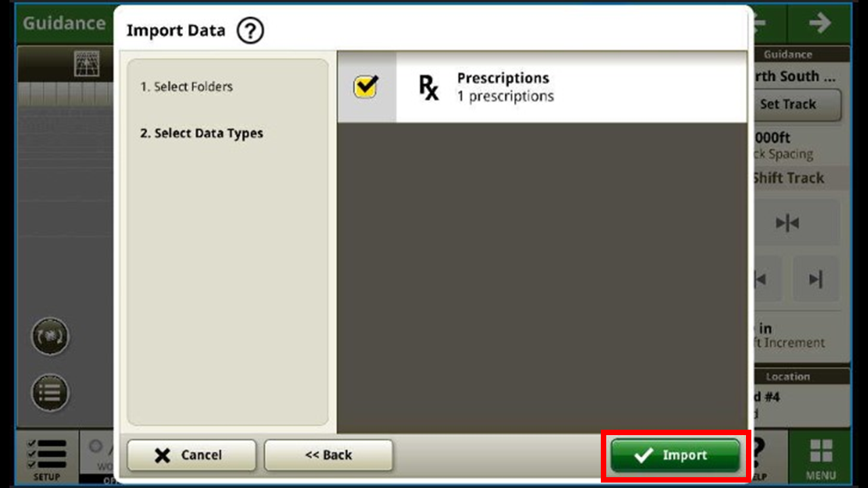Image resolution: width=868 pixels, height=488 pixels.
Task: Open the list icon on left map
Action: tap(50, 392)
